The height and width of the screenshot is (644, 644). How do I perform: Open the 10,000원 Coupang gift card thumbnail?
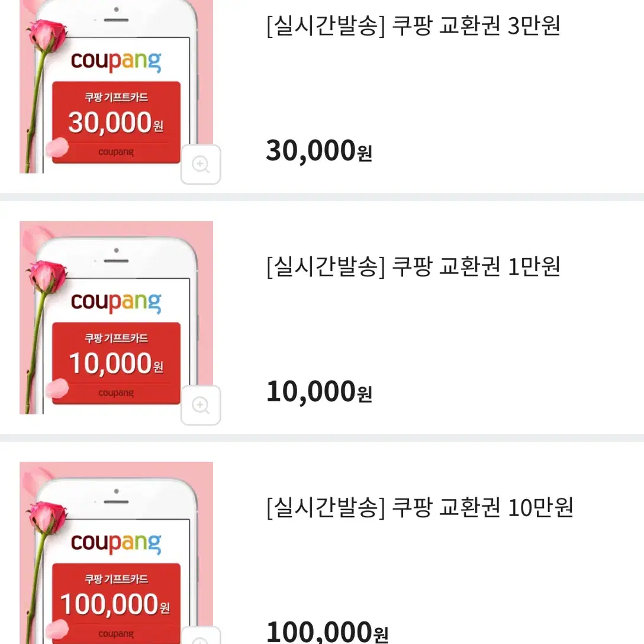(x=116, y=317)
